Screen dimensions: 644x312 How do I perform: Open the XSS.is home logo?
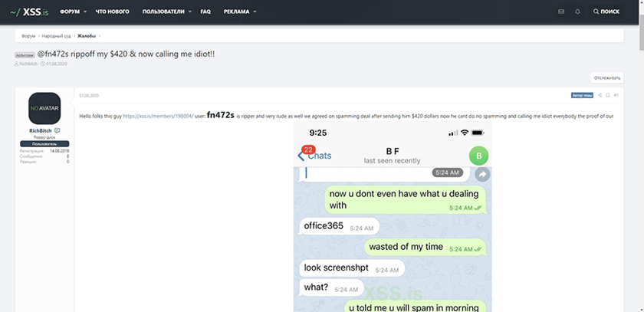29,12
